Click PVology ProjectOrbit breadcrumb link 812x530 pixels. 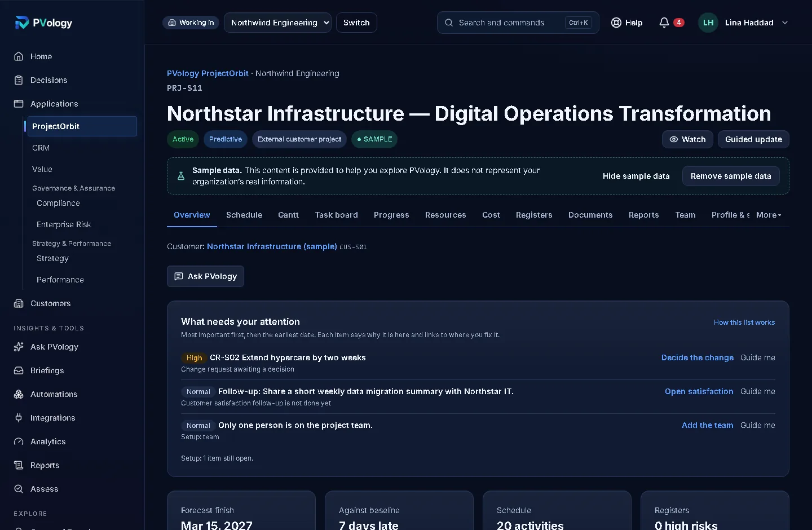[208, 73]
